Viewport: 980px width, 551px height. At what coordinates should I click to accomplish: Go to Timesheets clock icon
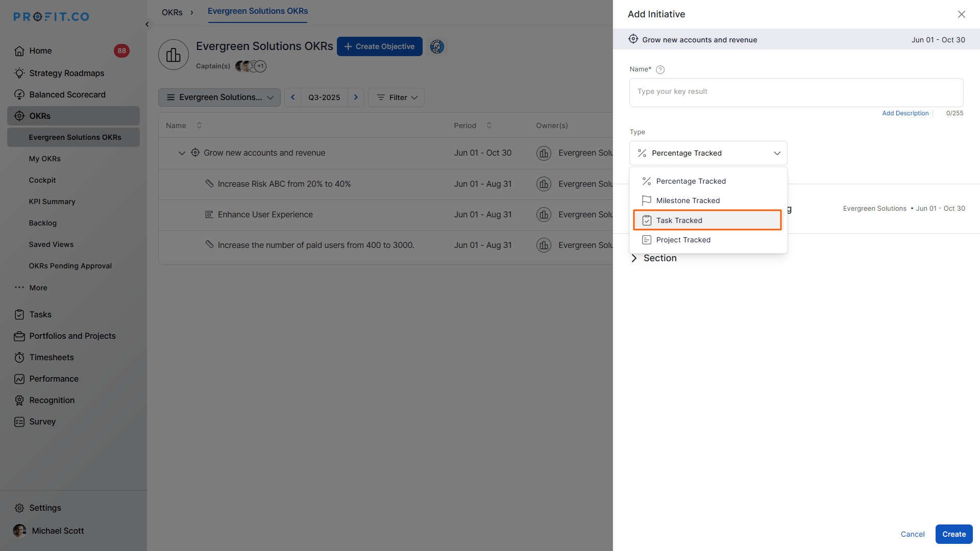tap(19, 357)
